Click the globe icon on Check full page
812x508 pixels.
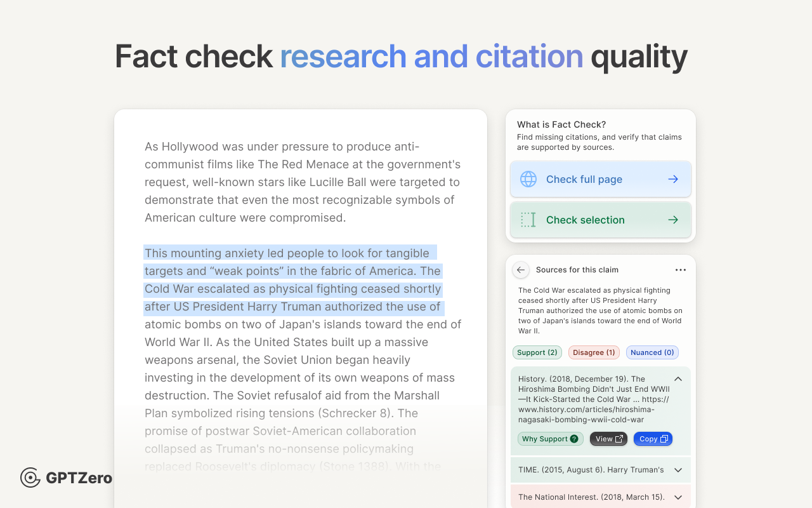click(528, 179)
